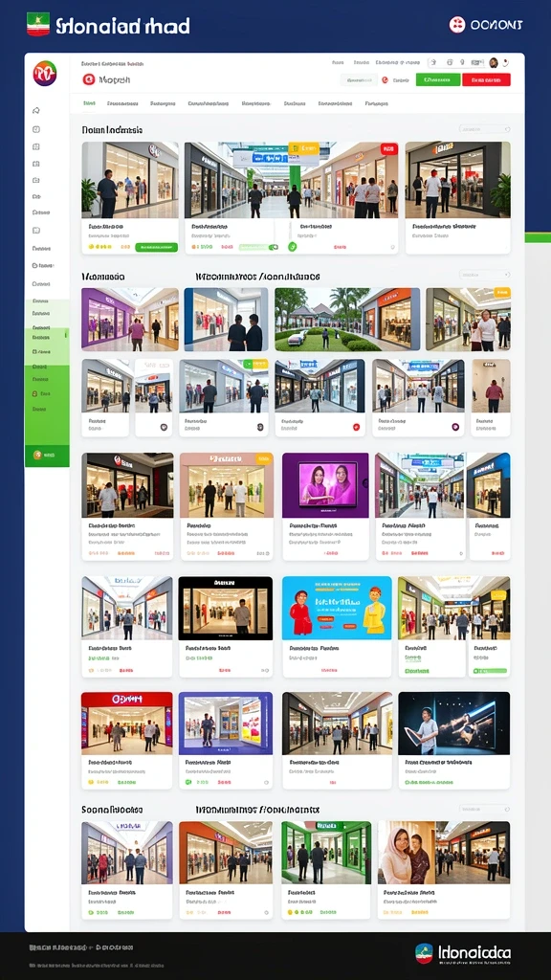Viewport: 551px width, 980px height.
Task: Click into the grey header input field
Action: (359, 80)
